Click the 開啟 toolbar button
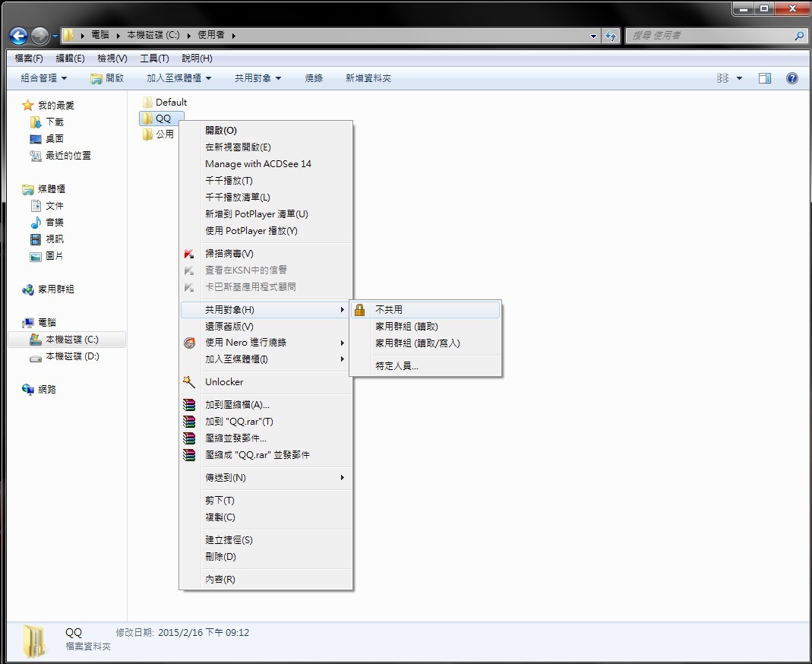The height and width of the screenshot is (664, 812). point(107,78)
